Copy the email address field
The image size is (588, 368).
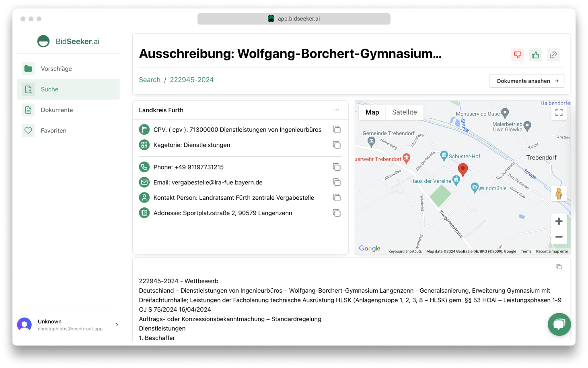[x=337, y=182]
